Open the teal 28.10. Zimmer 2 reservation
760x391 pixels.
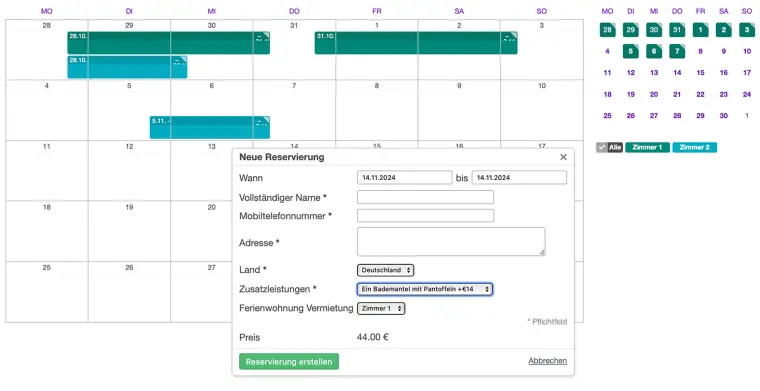127,67
